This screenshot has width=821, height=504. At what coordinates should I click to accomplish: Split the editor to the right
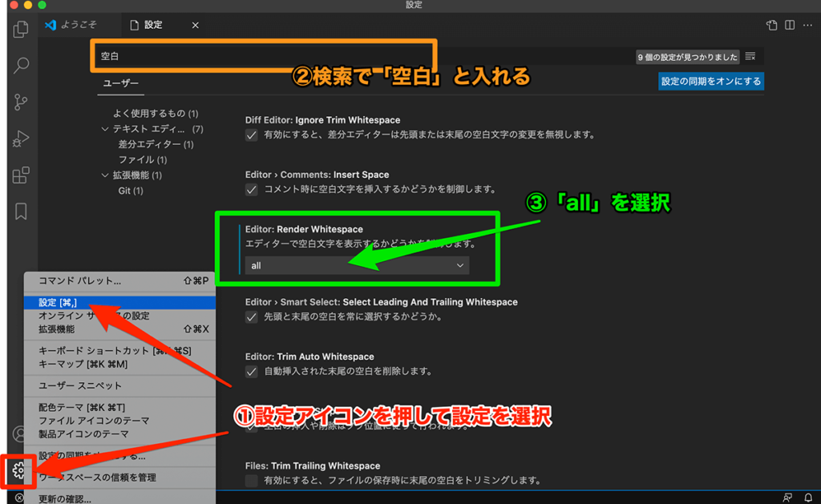790,25
